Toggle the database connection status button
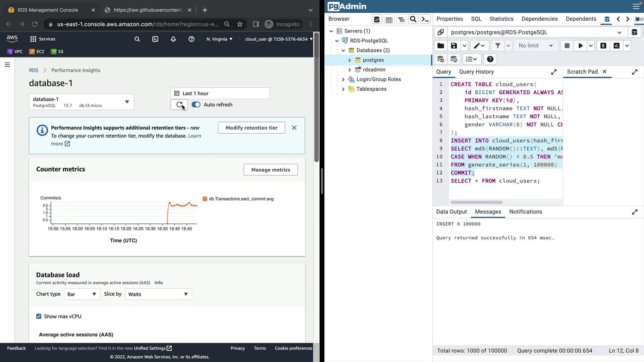Screen dimensions: 644x362 click(x=441, y=32)
